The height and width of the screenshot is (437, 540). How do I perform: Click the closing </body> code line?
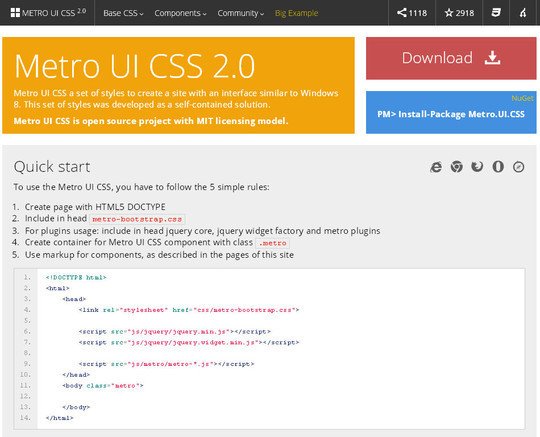pos(76,407)
